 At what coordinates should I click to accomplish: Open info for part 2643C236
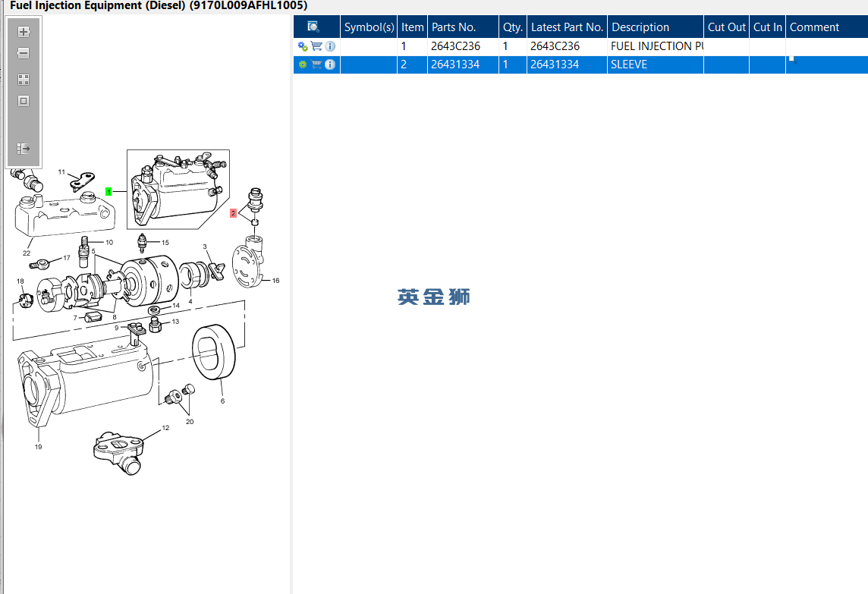(x=330, y=46)
